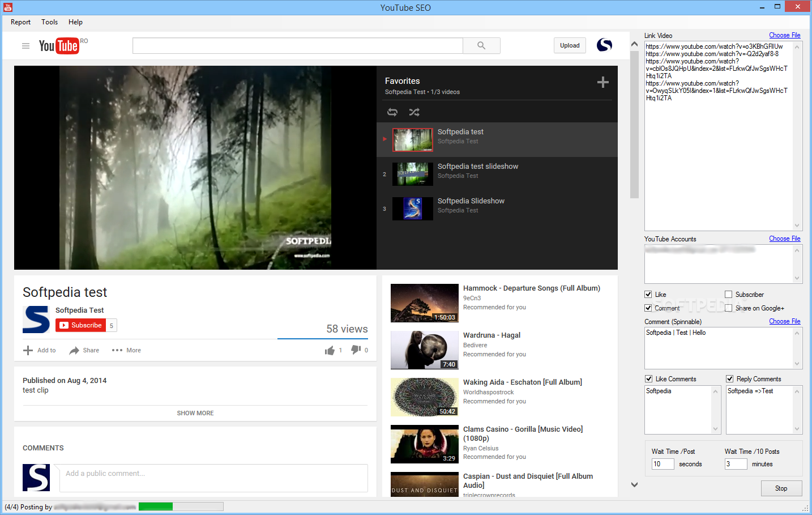The image size is (812, 515).
Task: Open Clams Casino - Gorilla thumbnail
Action: 425,444
